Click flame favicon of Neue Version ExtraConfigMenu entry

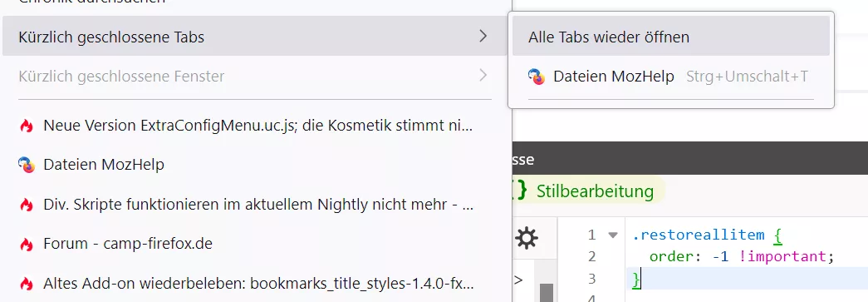click(x=26, y=126)
